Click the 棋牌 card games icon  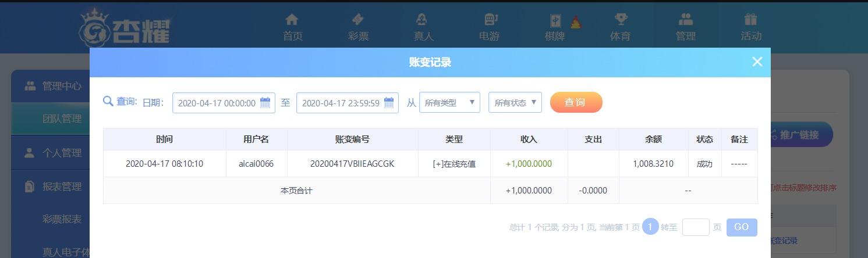point(555,21)
